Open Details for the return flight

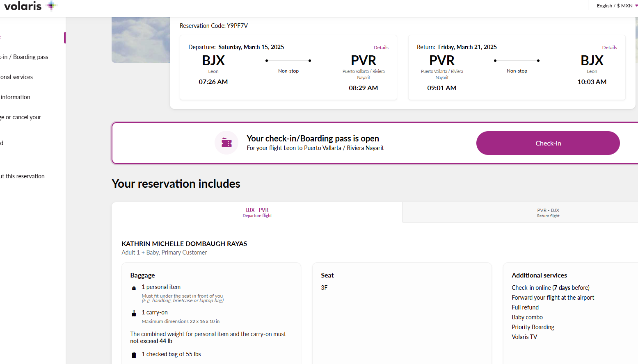[x=609, y=47]
